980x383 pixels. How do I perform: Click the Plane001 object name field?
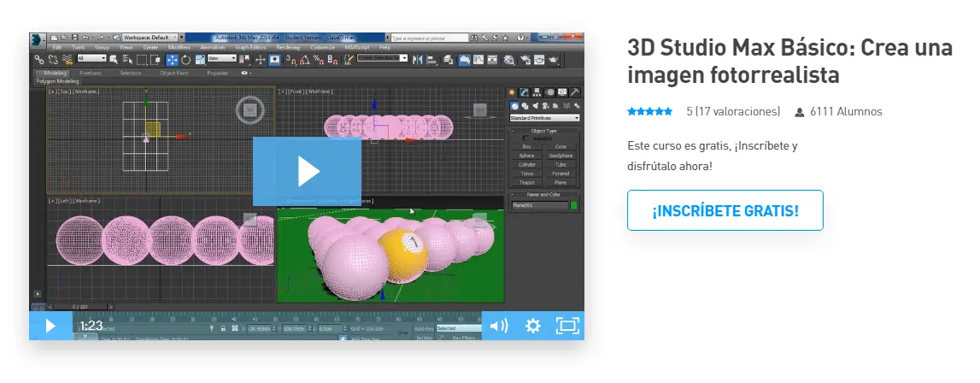tap(541, 205)
